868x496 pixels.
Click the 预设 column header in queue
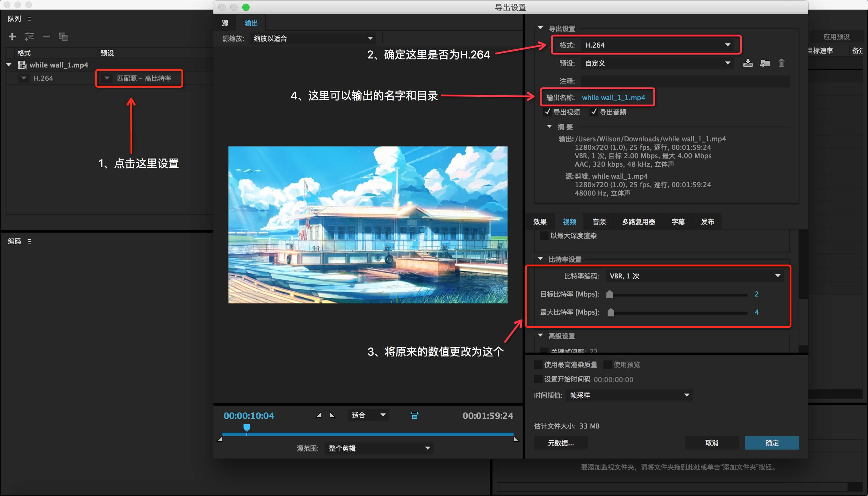tap(107, 53)
